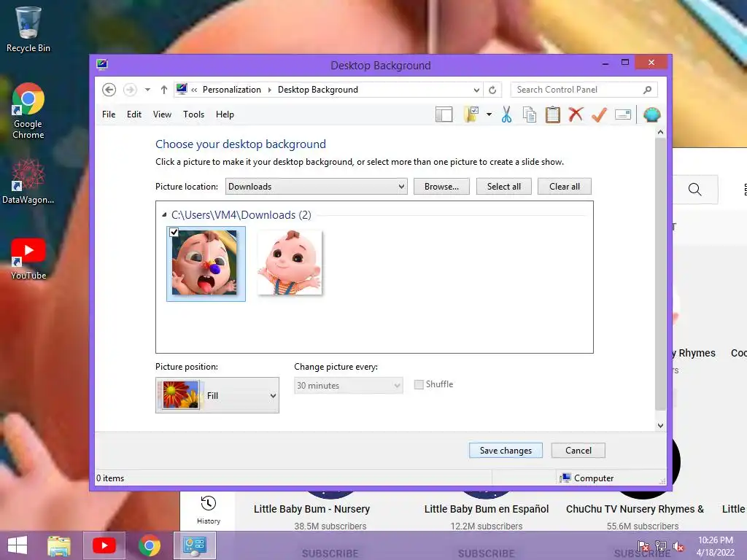Image resolution: width=747 pixels, height=560 pixels.
Task: Click the Action Center flag tray icon
Action: click(x=643, y=546)
